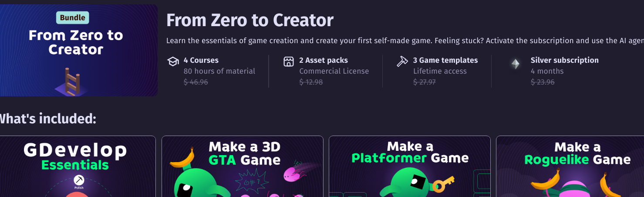
Task: Click the green Bundle badge label
Action: click(72, 18)
